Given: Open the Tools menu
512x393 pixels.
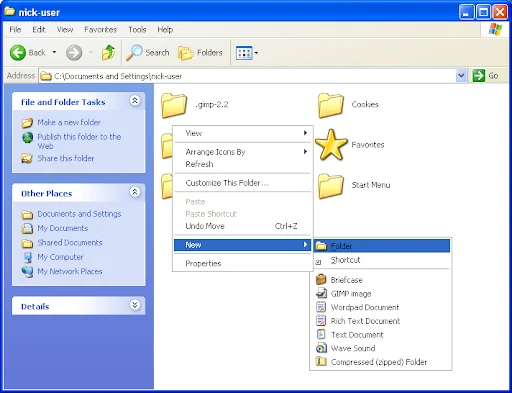Looking at the screenshot, I should (x=137, y=30).
